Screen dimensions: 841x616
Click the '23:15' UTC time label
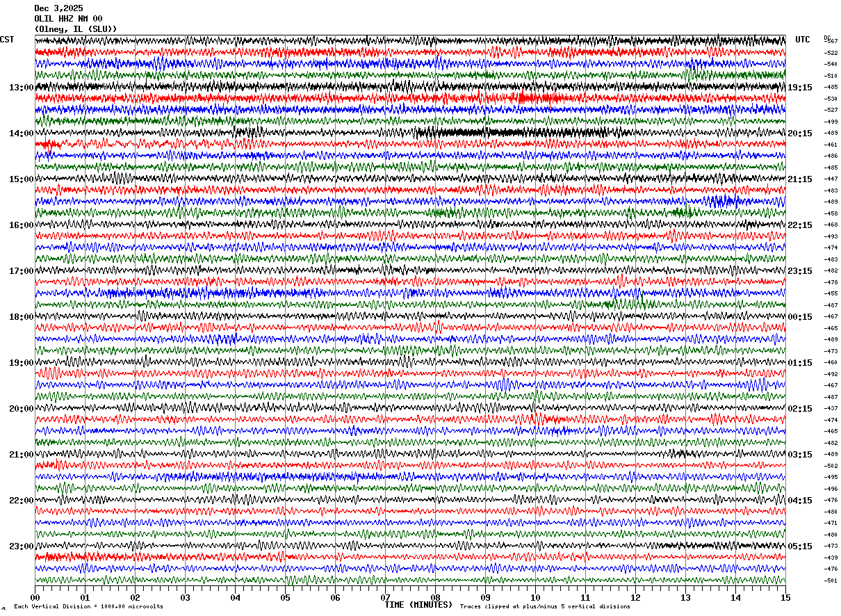click(x=800, y=271)
